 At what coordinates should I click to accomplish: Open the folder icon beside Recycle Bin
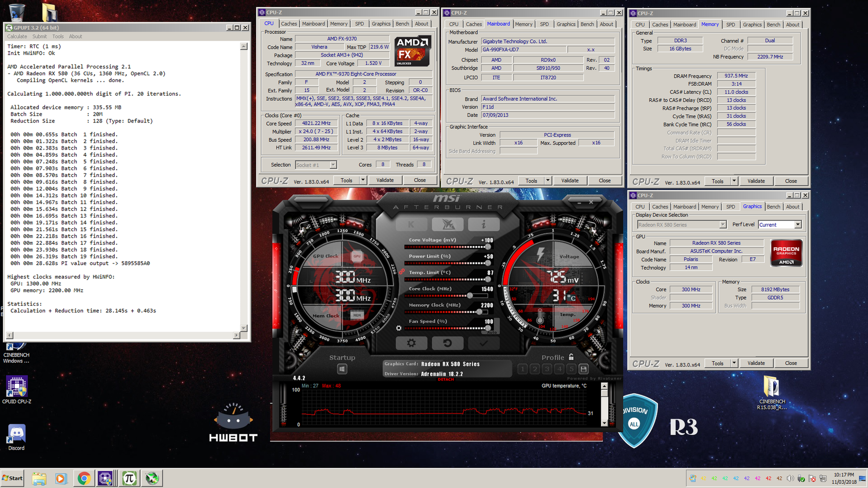[x=49, y=12]
